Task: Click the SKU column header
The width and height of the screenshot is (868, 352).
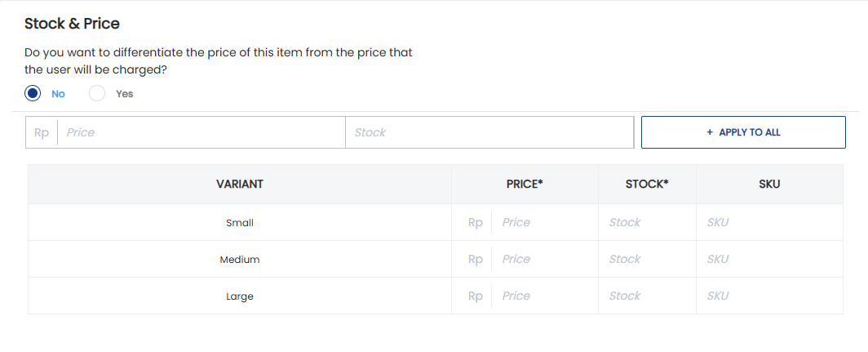Action: [769, 184]
